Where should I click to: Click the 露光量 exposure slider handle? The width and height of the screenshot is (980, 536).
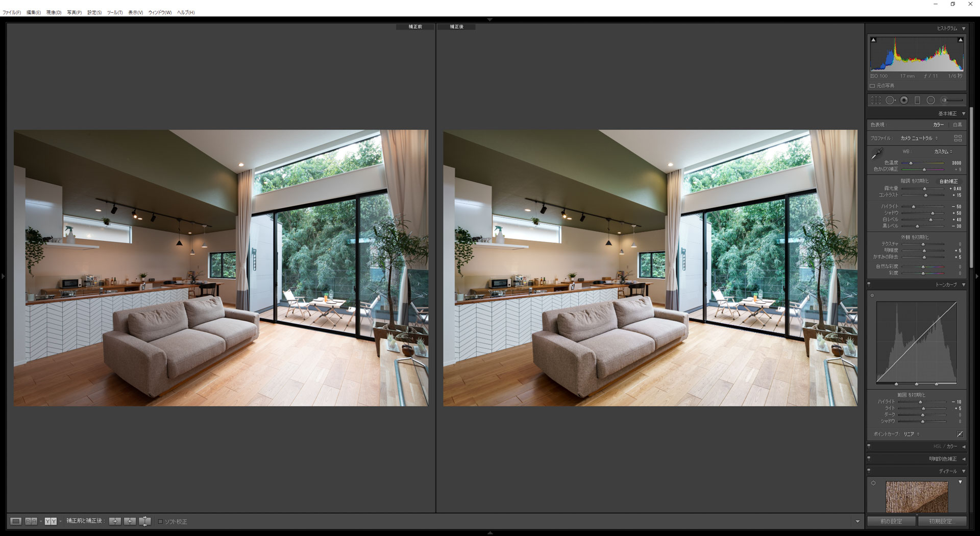(x=924, y=189)
